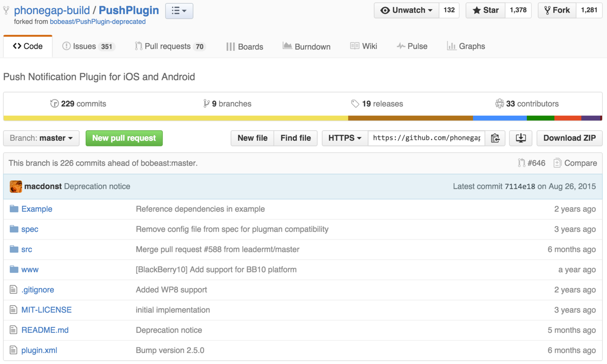
Task: Open the README.md file
Action: pos(45,330)
